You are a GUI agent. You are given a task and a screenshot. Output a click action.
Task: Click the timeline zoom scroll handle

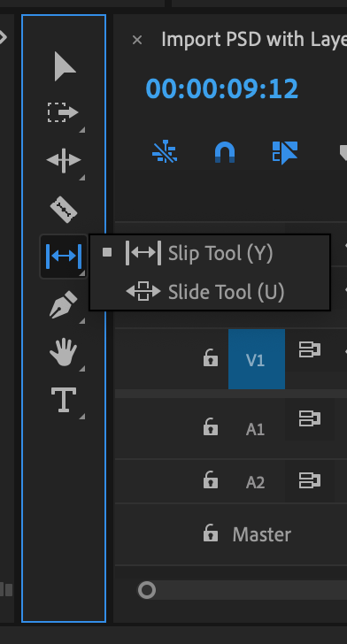(x=147, y=590)
